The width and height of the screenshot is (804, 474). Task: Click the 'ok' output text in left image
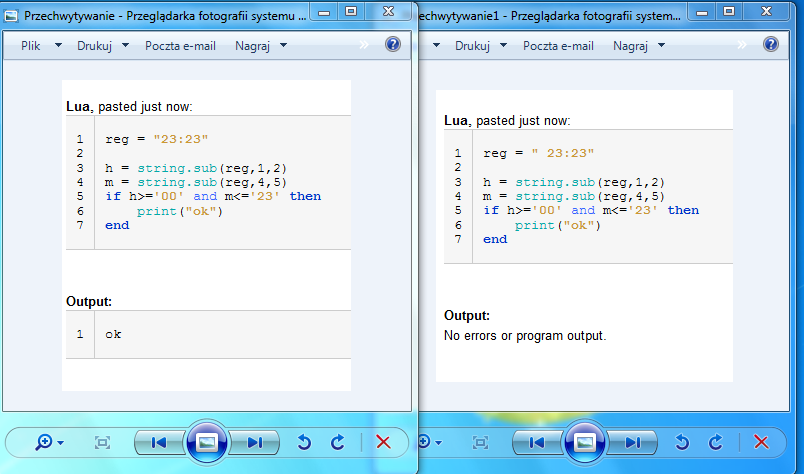113,334
